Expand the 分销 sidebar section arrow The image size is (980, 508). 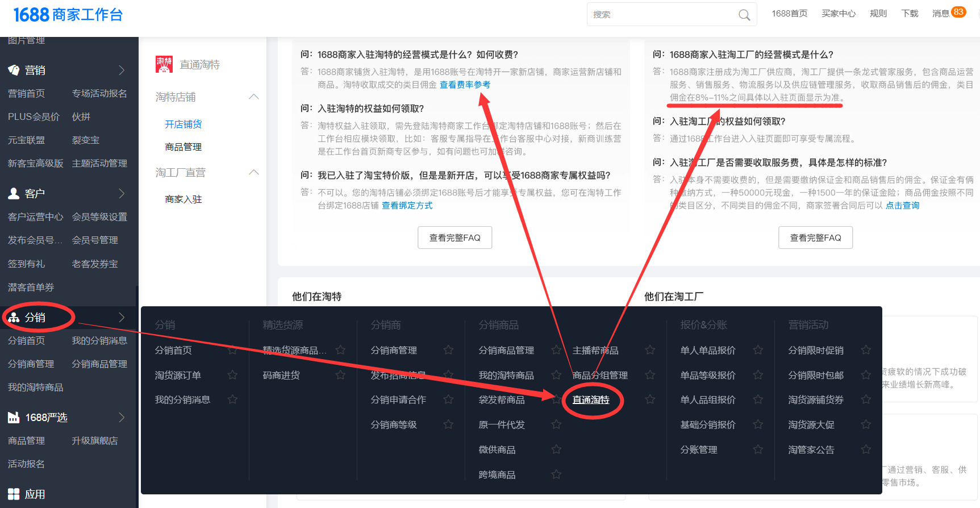tap(122, 317)
